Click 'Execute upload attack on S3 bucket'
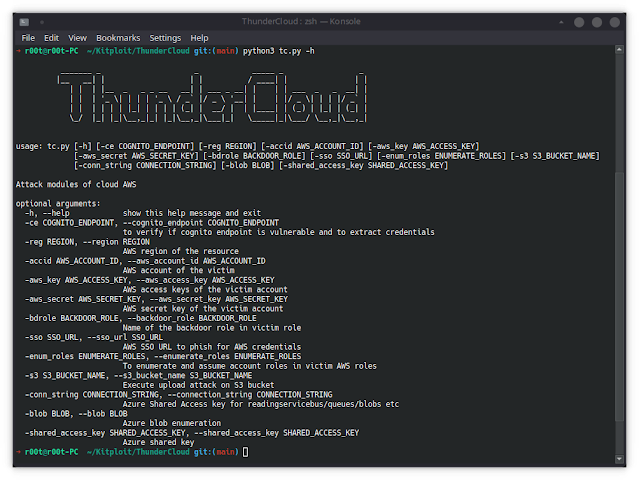639x480 pixels. pos(198,385)
